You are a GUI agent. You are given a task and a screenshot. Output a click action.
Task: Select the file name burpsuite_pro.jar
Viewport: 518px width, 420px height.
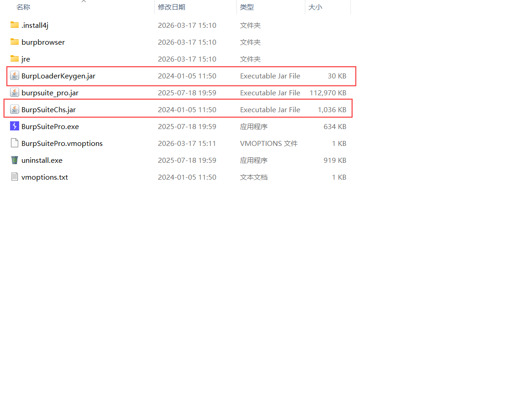click(x=50, y=93)
